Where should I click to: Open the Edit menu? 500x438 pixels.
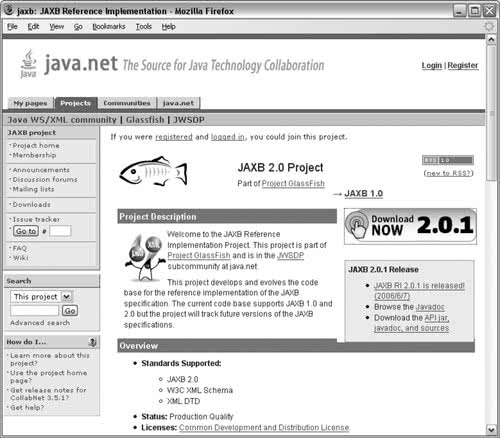coord(33,26)
